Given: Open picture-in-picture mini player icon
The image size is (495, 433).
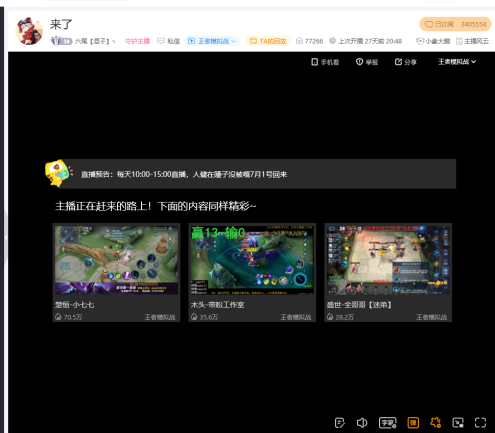Looking at the screenshot, I should point(458,423).
